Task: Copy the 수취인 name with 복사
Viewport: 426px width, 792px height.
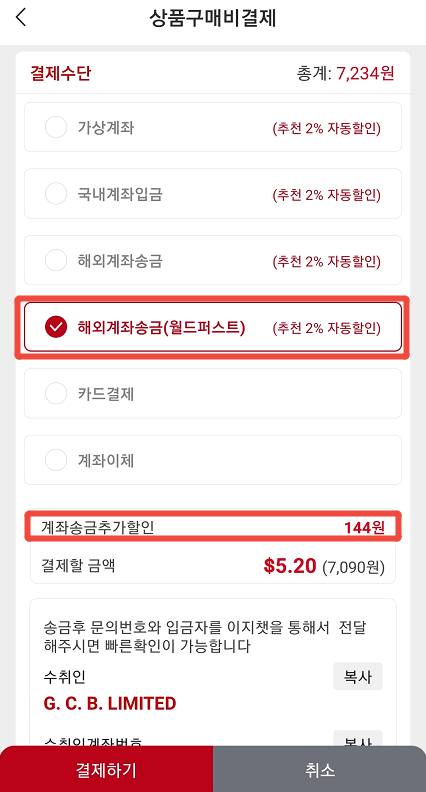Action: click(x=358, y=677)
